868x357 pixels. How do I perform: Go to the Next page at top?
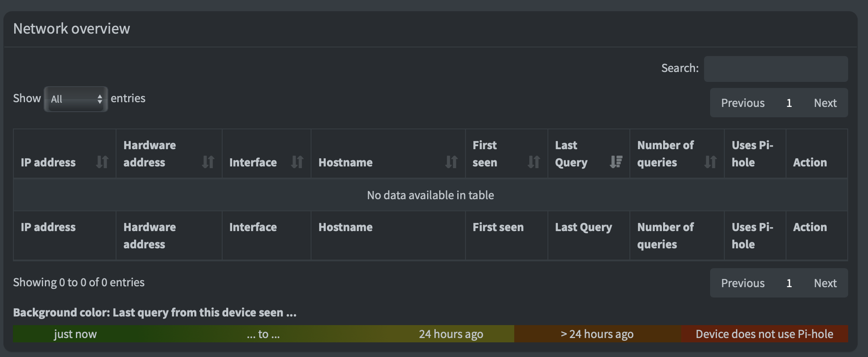[x=825, y=103]
